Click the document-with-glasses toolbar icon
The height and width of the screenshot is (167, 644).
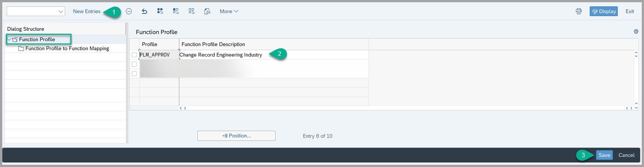207,11
